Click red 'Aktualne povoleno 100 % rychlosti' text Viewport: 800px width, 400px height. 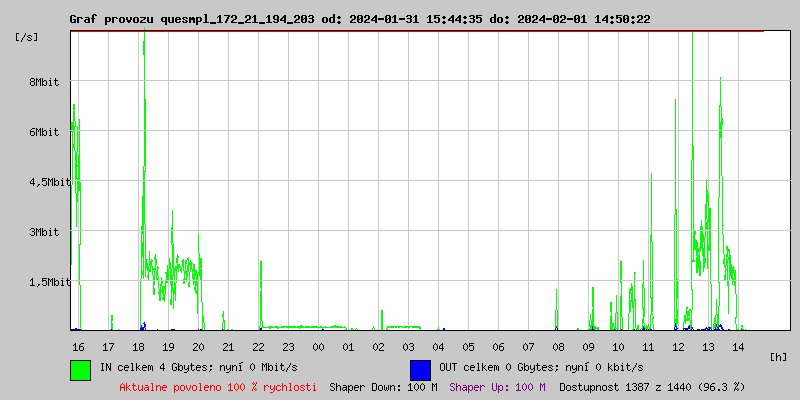(x=218, y=386)
